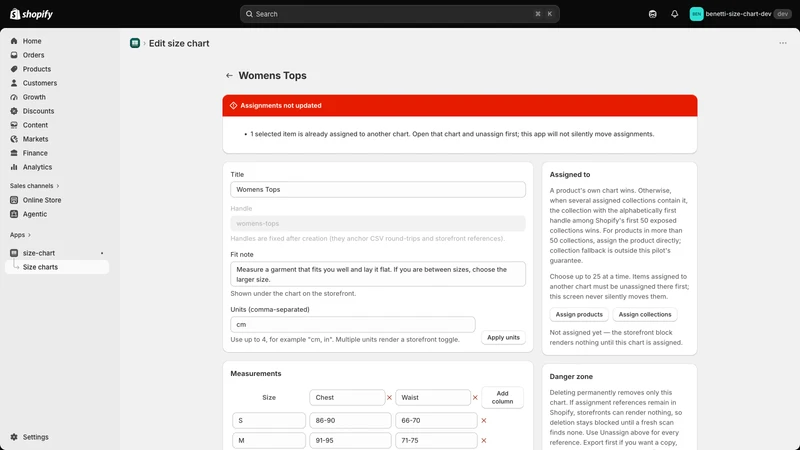Open the notifications bell

(674, 14)
